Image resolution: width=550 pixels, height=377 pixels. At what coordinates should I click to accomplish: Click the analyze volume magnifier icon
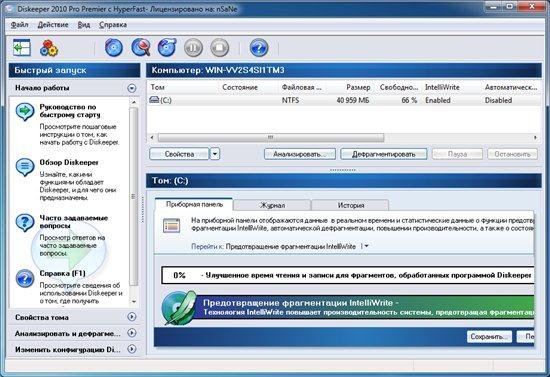coord(141,48)
